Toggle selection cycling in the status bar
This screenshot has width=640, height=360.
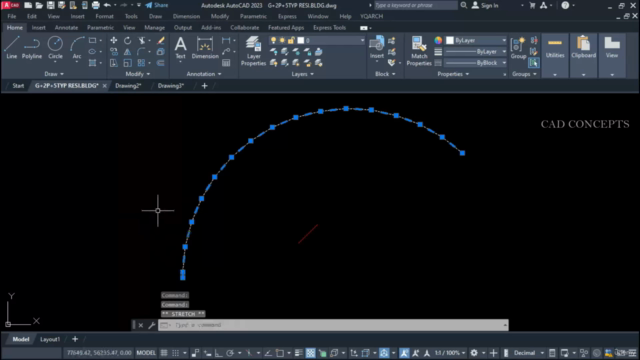(x=322, y=353)
